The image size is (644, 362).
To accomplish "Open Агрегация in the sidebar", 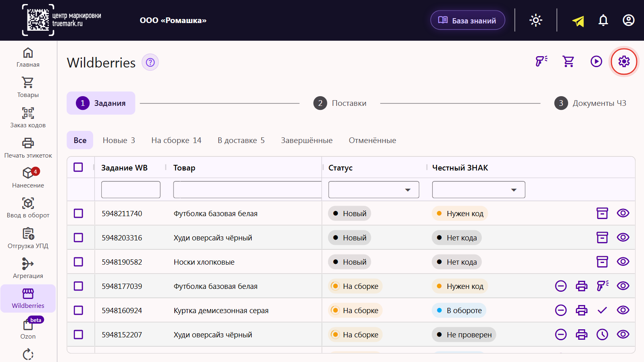I will tap(28, 269).
